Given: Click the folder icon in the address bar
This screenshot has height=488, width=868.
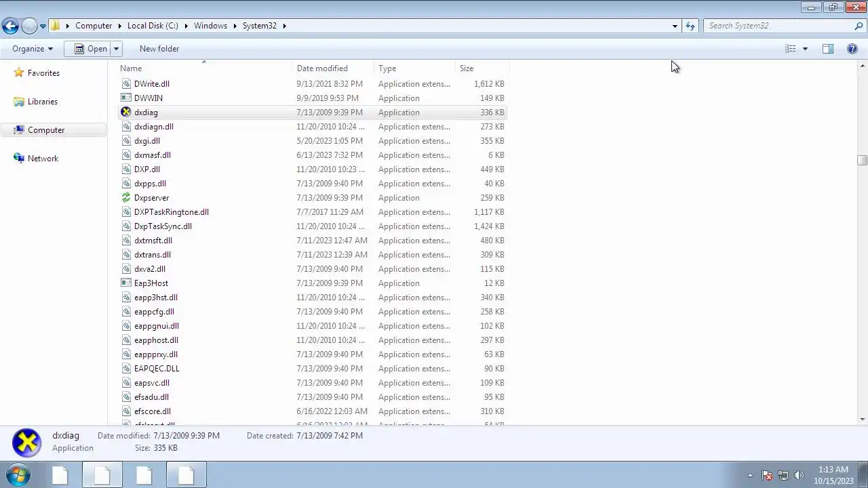Looking at the screenshot, I should [x=56, y=26].
